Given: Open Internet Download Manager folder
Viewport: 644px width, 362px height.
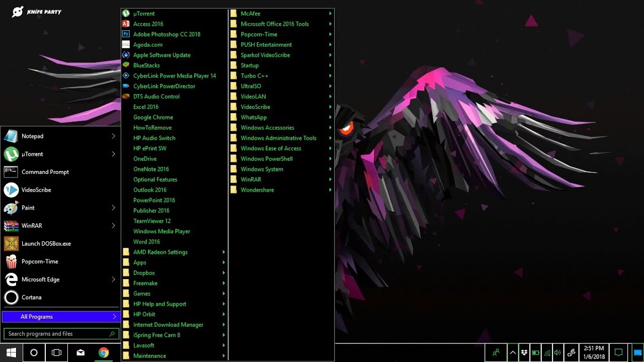Looking at the screenshot, I should [x=174, y=325].
